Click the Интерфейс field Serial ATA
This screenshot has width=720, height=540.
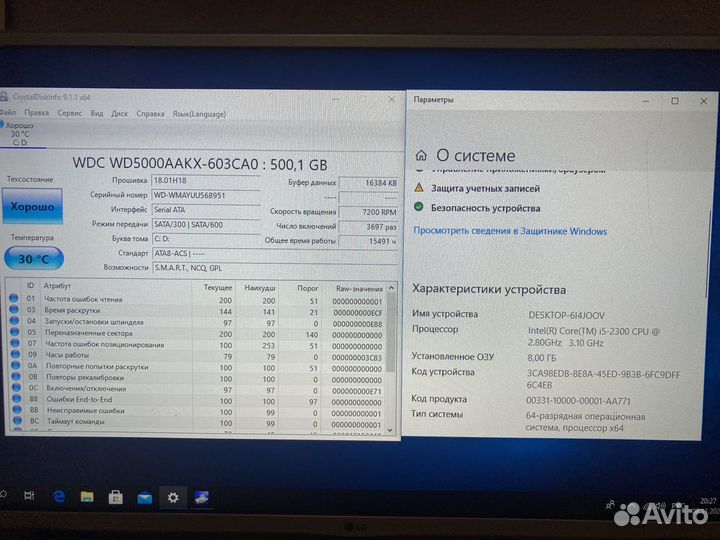206,210
